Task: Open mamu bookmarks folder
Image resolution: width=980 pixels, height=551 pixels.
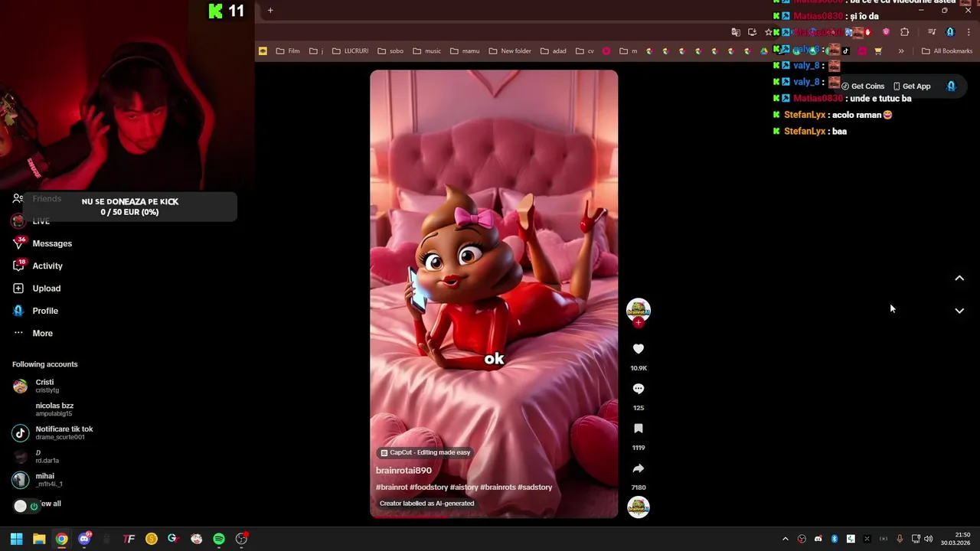Action: (x=465, y=51)
